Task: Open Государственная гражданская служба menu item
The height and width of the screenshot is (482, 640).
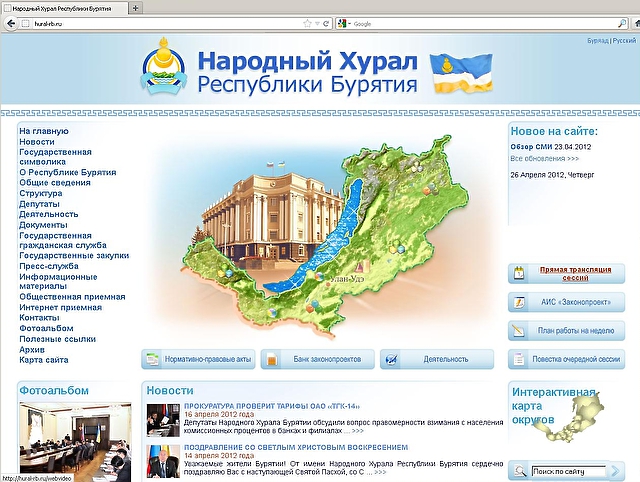Action: click(63, 240)
